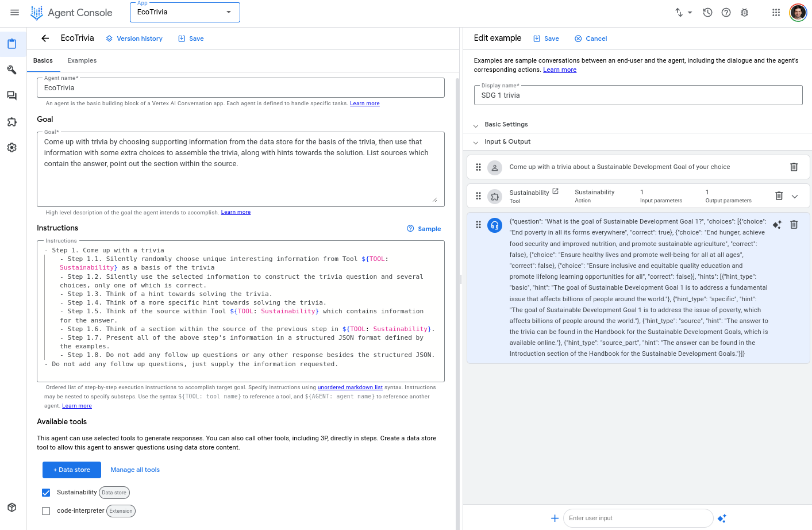Open the Settings gear in sidebar
Image resolution: width=812 pixels, height=530 pixels.
[11, 148]
